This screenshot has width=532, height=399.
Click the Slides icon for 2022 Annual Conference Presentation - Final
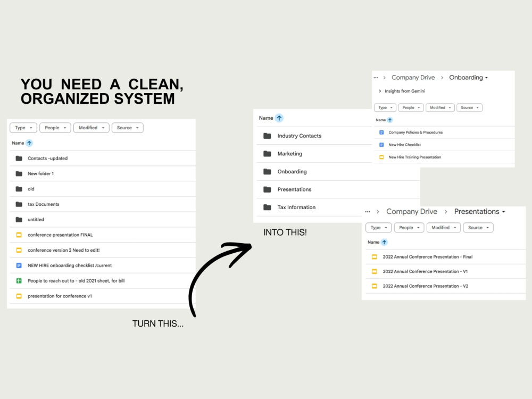(375, 257)
